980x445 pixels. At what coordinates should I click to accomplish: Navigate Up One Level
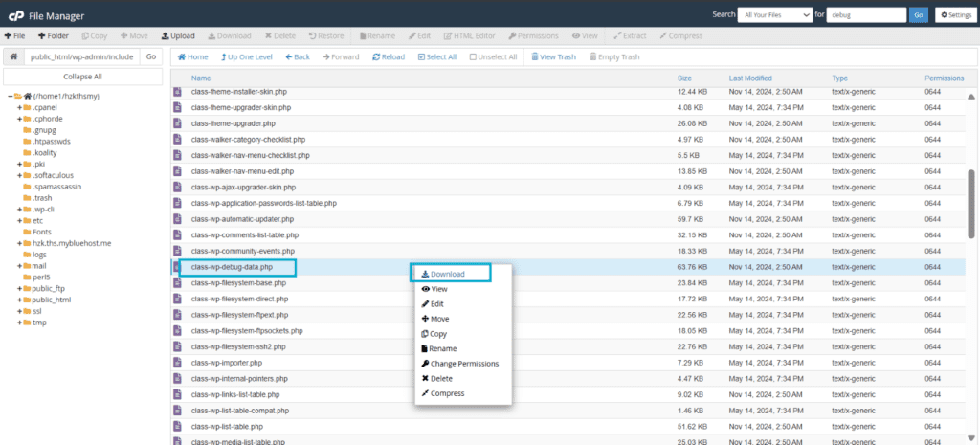247,56
